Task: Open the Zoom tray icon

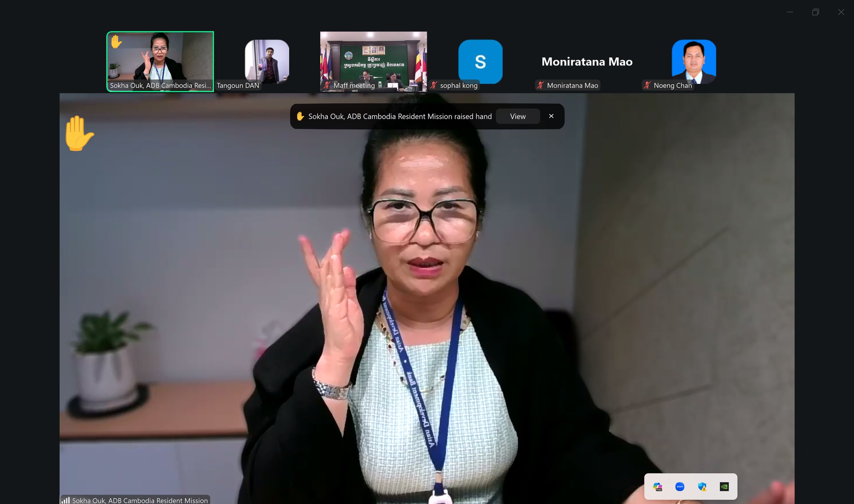Action: 680,486
